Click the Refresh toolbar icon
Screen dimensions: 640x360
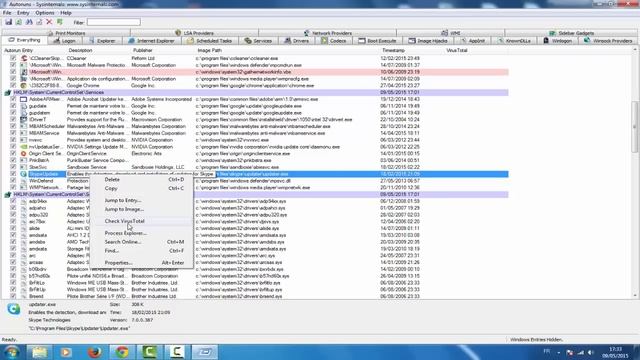pyautogui.click(x=19, y=22)
